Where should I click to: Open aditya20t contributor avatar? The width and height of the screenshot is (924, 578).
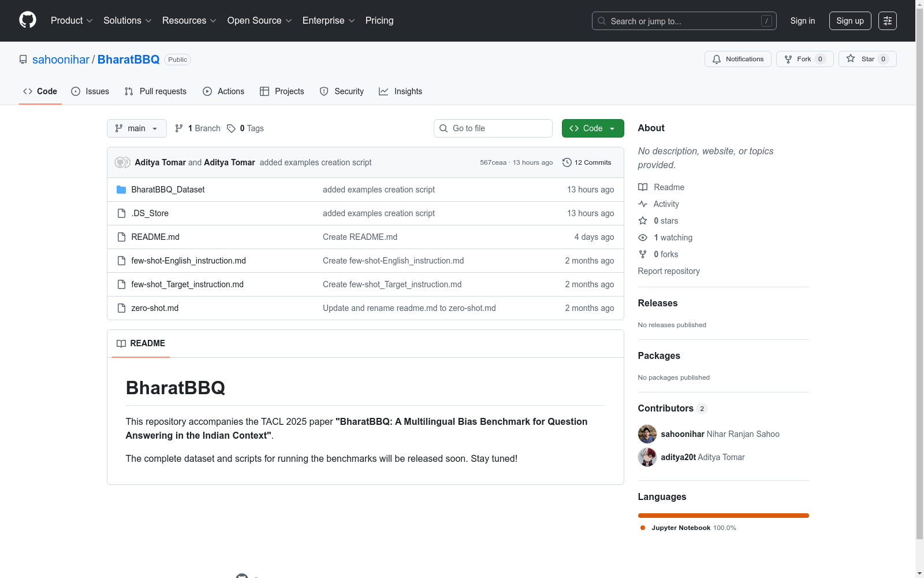click(x=647, y=457)
